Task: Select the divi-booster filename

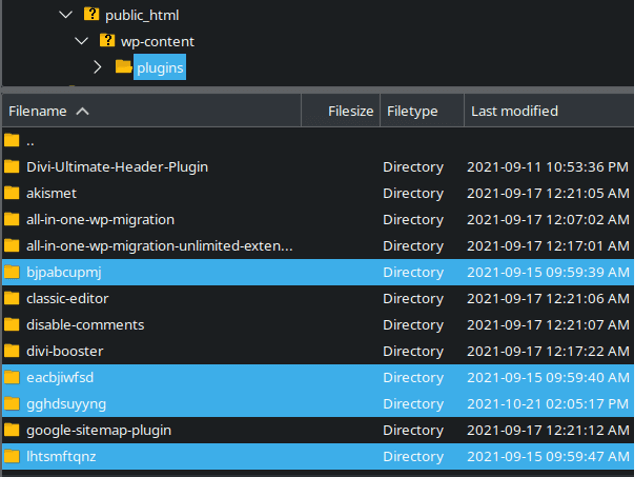Action: tap(65, 351)
